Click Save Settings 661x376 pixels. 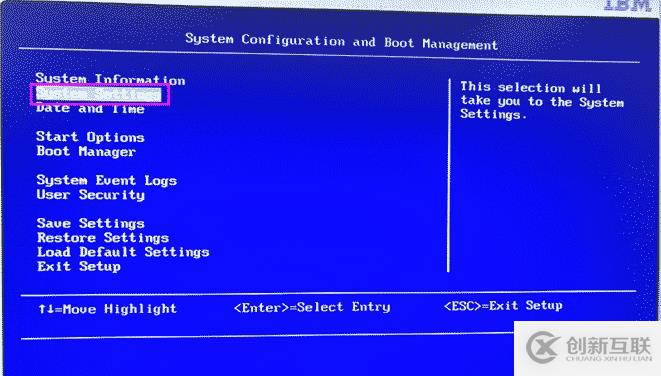tap(91, 223)
